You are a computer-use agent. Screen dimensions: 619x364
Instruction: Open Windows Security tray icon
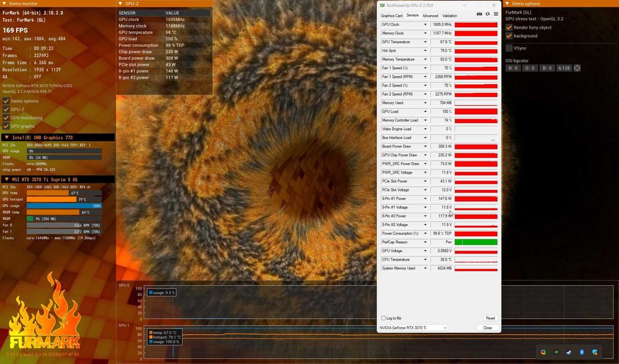tap(595, 352)
